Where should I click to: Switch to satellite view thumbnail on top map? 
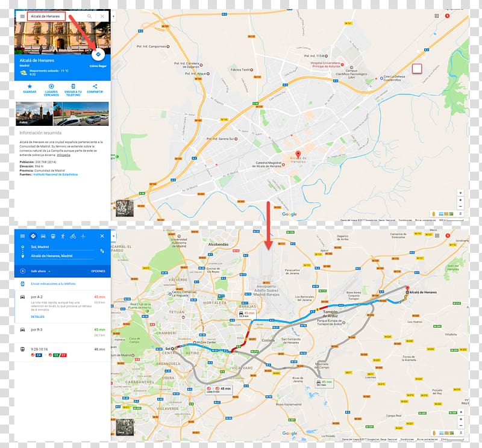(x=125, y=208)
